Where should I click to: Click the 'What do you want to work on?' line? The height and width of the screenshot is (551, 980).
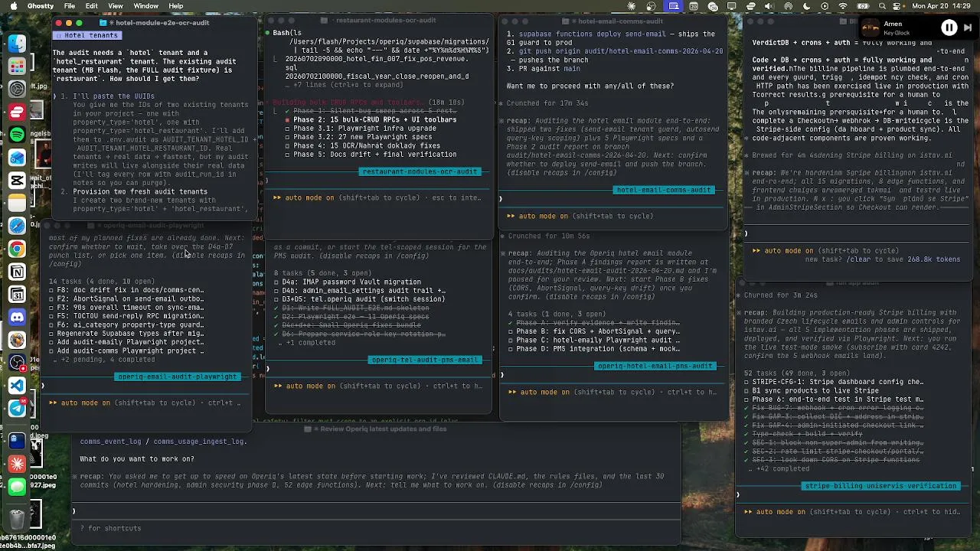(137, 458)
